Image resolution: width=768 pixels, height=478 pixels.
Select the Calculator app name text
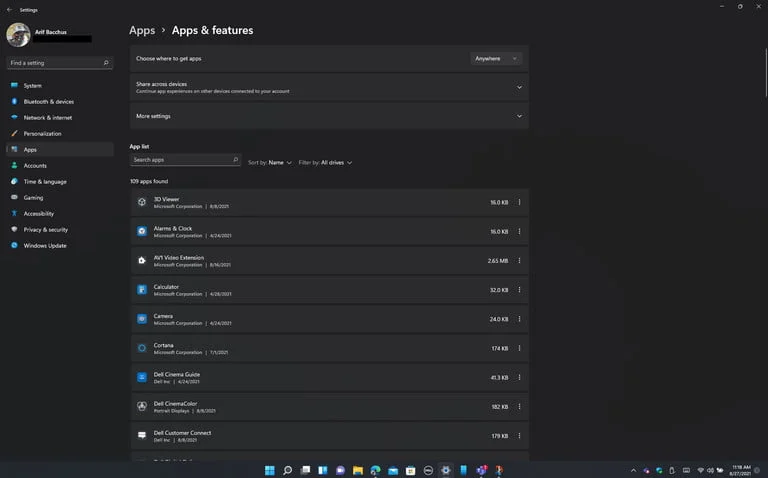tap(166, 287)
